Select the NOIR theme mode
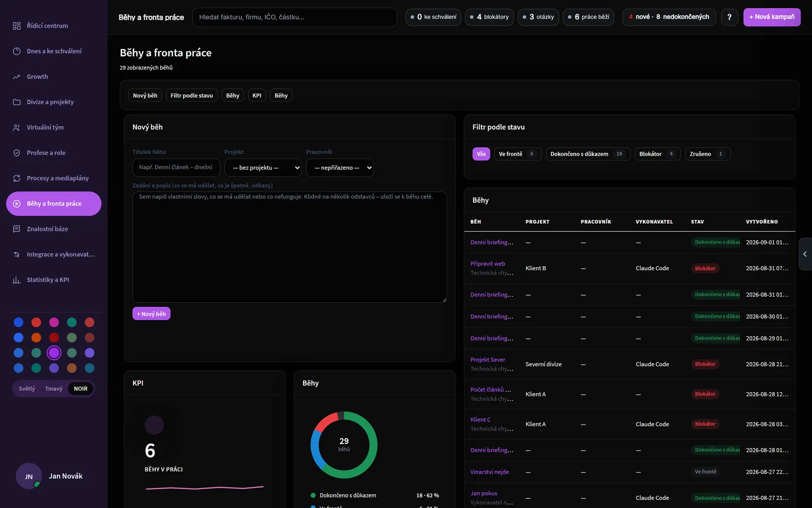 tap(81, 389)
